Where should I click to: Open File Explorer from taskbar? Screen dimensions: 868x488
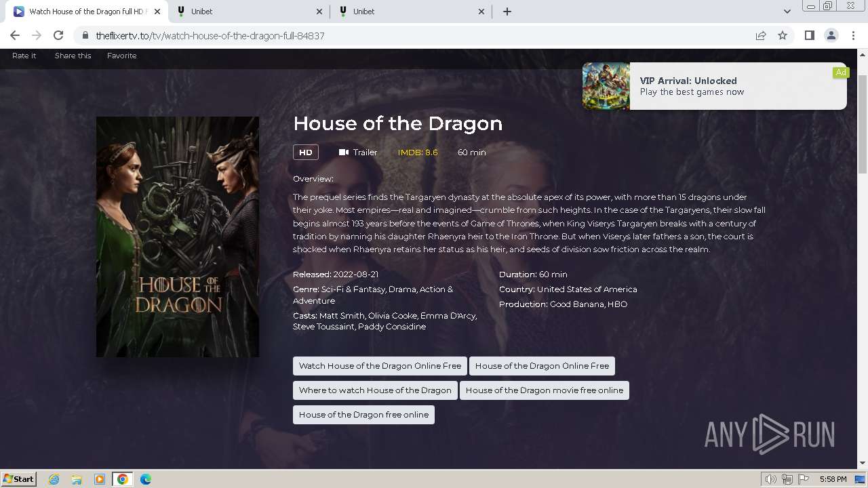pyautogui.click(x=77, y=479)
